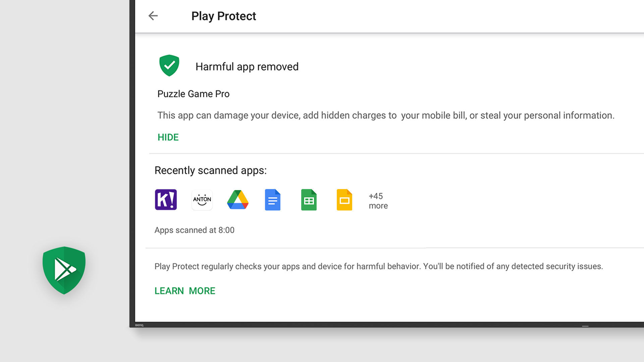Click the Anton app icon
Screen dimensions: 644x362
point(202,200)
